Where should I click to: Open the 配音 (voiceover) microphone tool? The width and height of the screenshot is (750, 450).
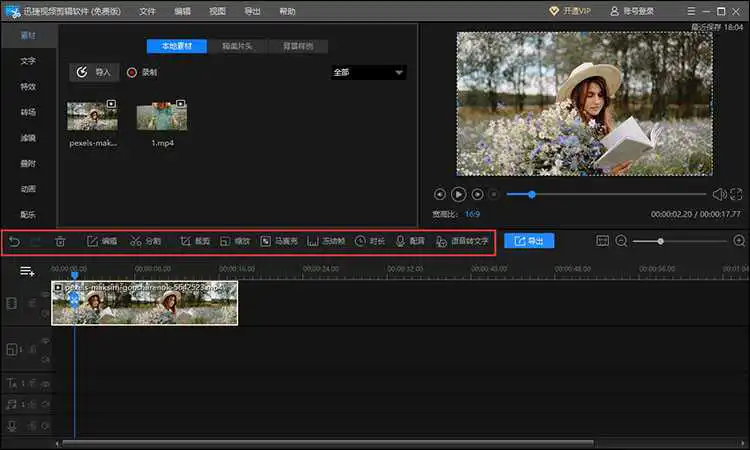point(410,241)
